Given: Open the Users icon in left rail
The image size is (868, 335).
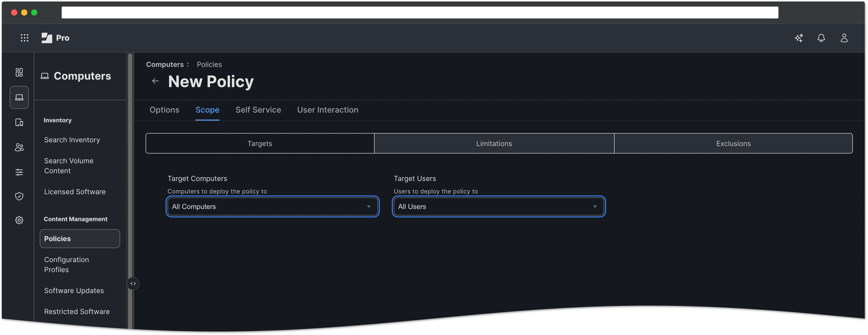Looking at the screenshot, I should pos(19,147).
